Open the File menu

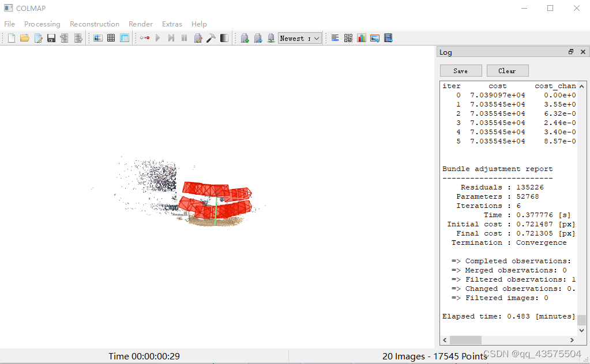[9, 24]
